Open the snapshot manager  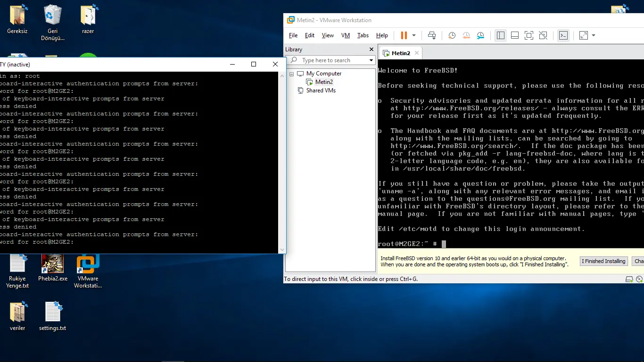coord(480,35)
